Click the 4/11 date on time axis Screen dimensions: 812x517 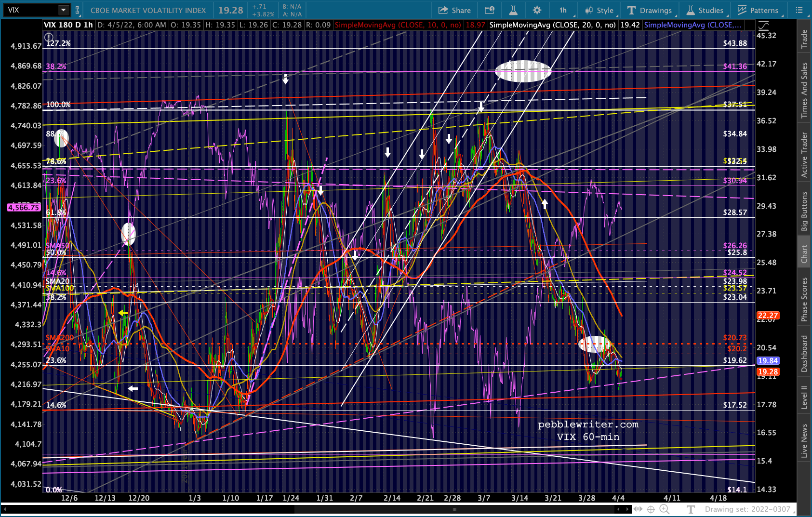[x=672, y=498]
